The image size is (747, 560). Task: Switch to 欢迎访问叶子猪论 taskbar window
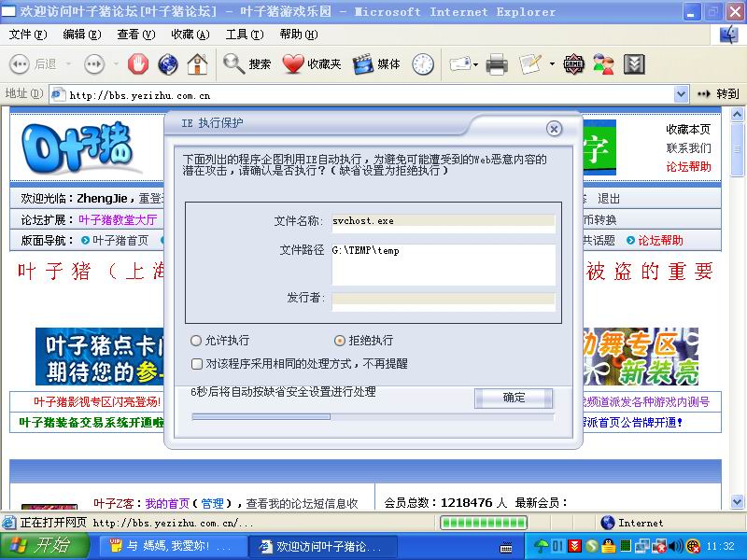point(324,546)
